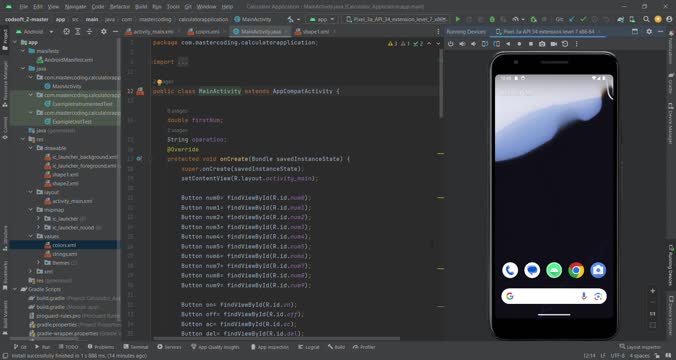Open the File menu
Image resolution: width=676 pixels, height=360 pixels.
pyautogui.click(x=23, y=7)
